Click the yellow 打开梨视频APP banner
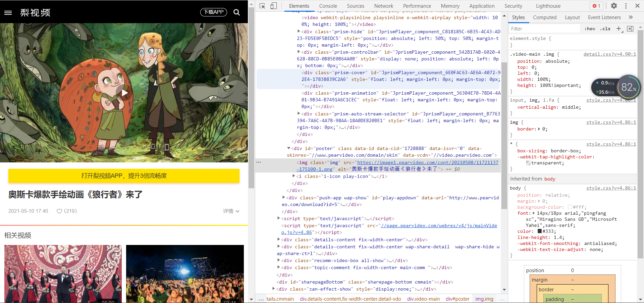Screen dimensions: 644x303 pyautogui.click(x=124, y=176)
